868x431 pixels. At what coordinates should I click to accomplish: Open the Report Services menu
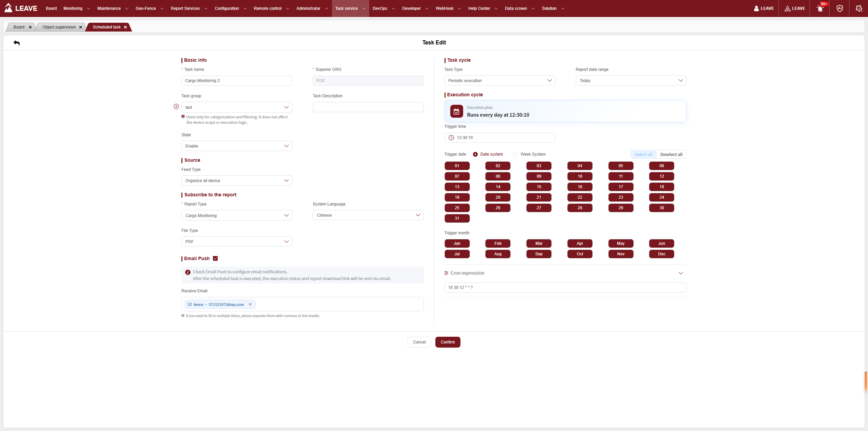click(189, 8)
